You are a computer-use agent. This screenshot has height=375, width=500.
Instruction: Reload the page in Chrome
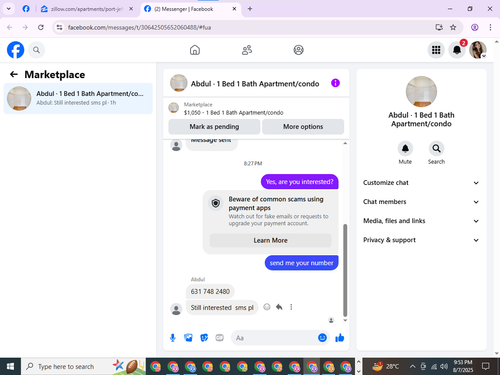coord(41,27)
